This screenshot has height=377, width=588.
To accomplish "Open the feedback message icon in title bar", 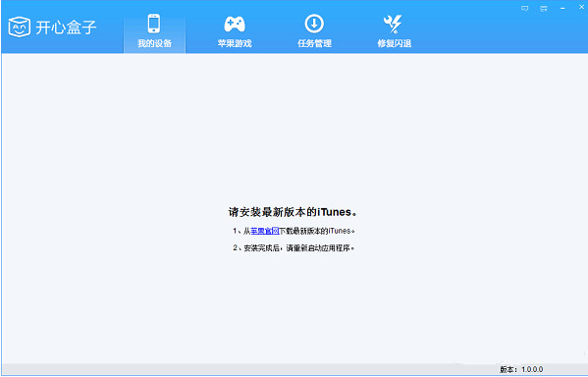I will pyautogui.click(x=524, y=8).
